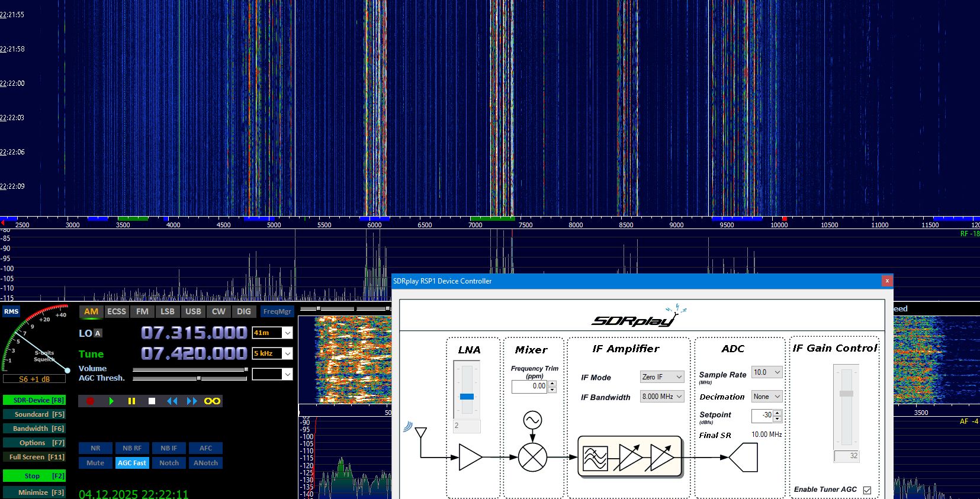This screenshot has height=499, width=980.
Task: Toggle the Mute button
Action: 95,463
